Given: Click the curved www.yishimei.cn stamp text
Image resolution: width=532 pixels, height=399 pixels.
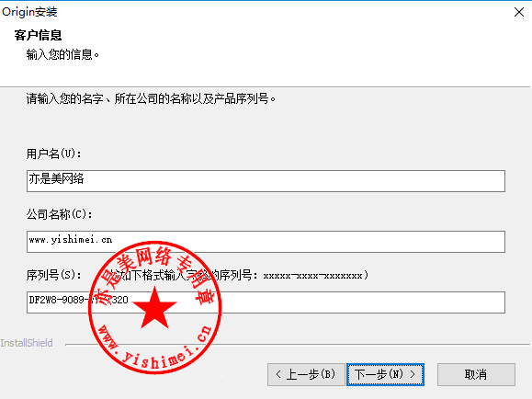Looking at the screenshot, I should click(154, 348).
